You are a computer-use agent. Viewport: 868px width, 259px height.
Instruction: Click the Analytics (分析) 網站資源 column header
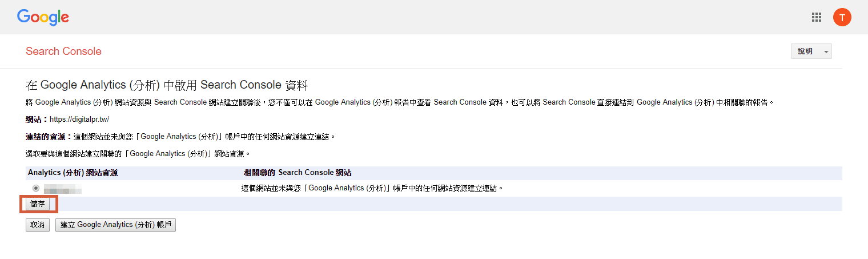point(73,173)
